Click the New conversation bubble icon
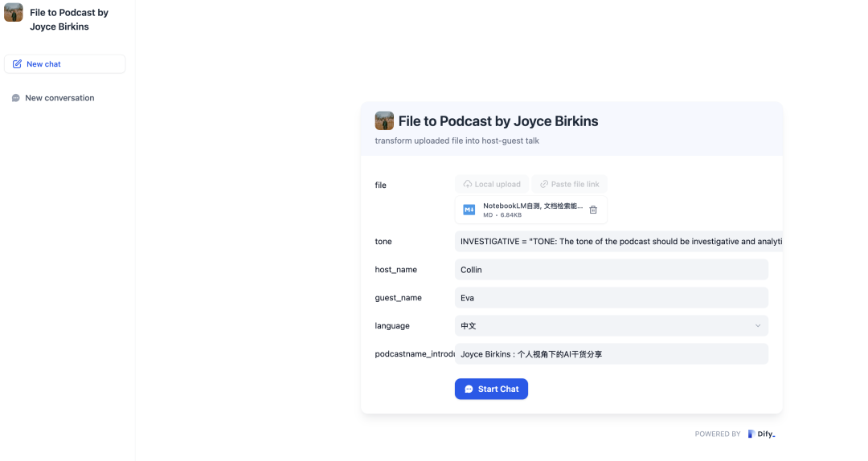The height and width of the screenshot is (461, 868). (x=15, y=98)
